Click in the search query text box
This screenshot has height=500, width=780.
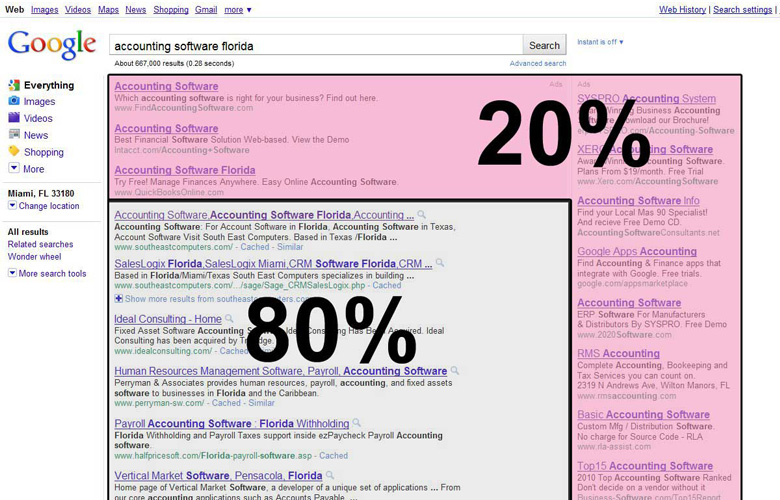315,45
